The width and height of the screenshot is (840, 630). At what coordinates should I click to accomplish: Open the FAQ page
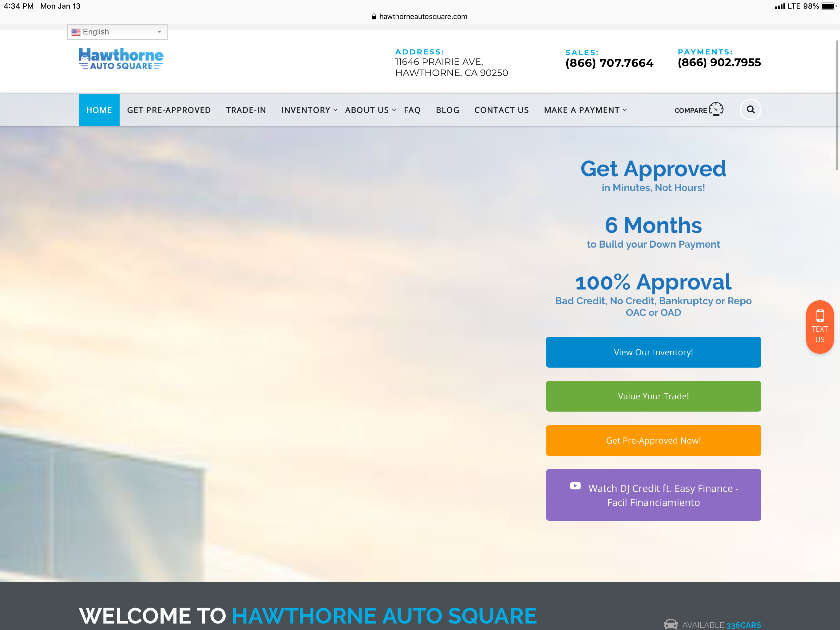click(x=412, y=110)
